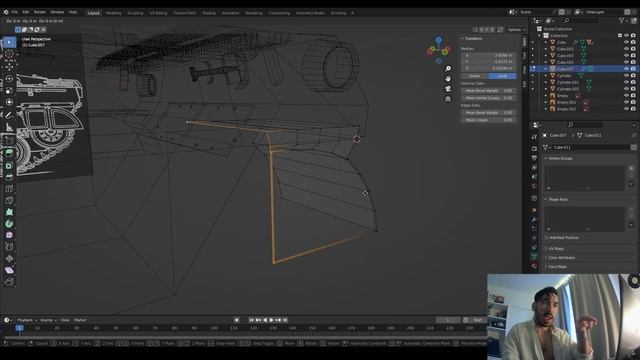Switch perspective/orthographic grid icon
The width and height of the screenshot is (640, 360).
tap(448, 99)
